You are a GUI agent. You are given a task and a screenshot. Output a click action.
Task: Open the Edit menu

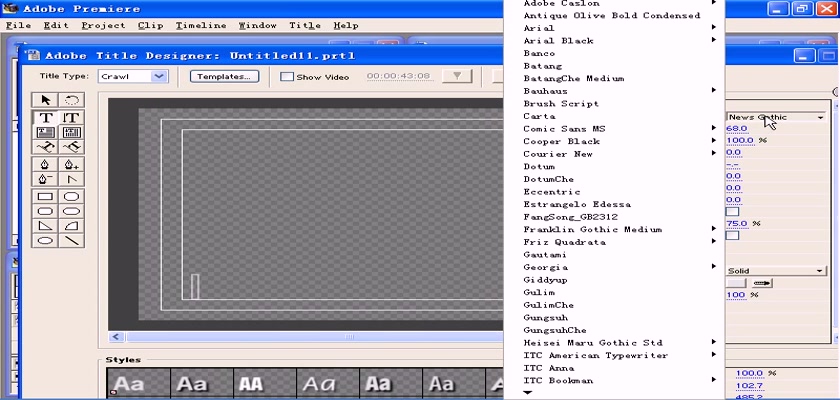tap(56, 25)
